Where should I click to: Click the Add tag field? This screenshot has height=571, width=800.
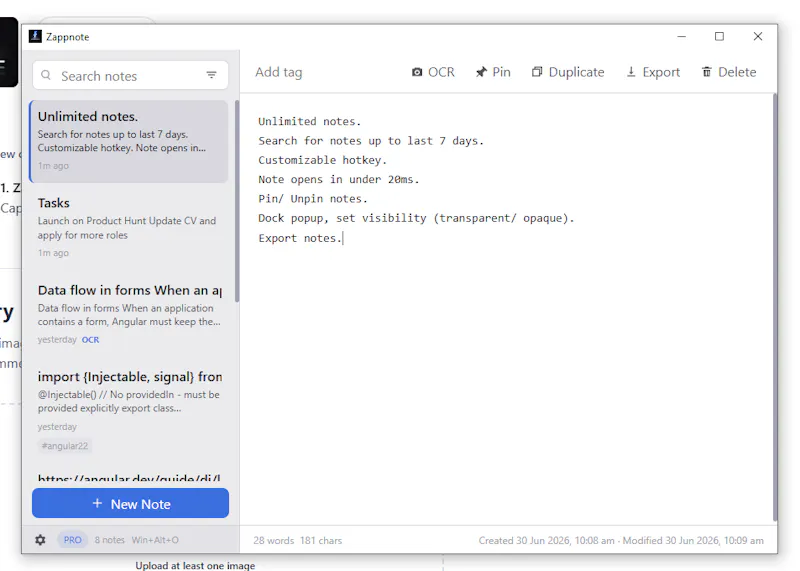[x=279, y=72]
